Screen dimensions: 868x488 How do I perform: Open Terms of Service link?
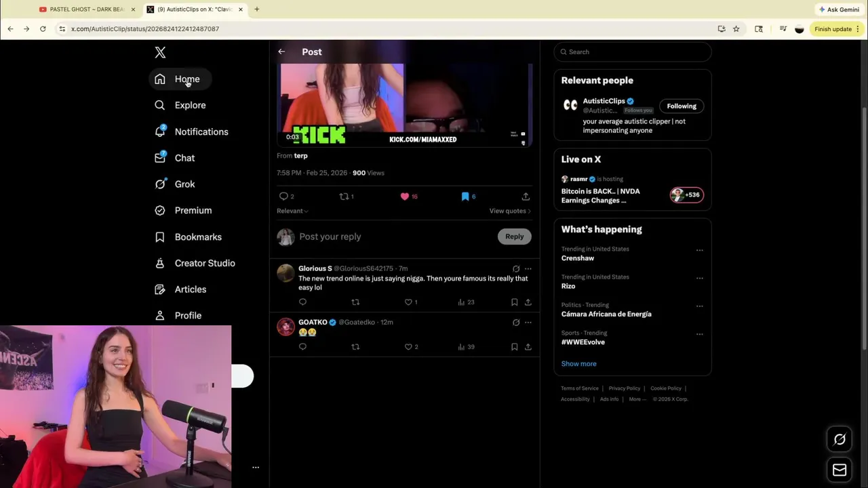coord(580,388)
